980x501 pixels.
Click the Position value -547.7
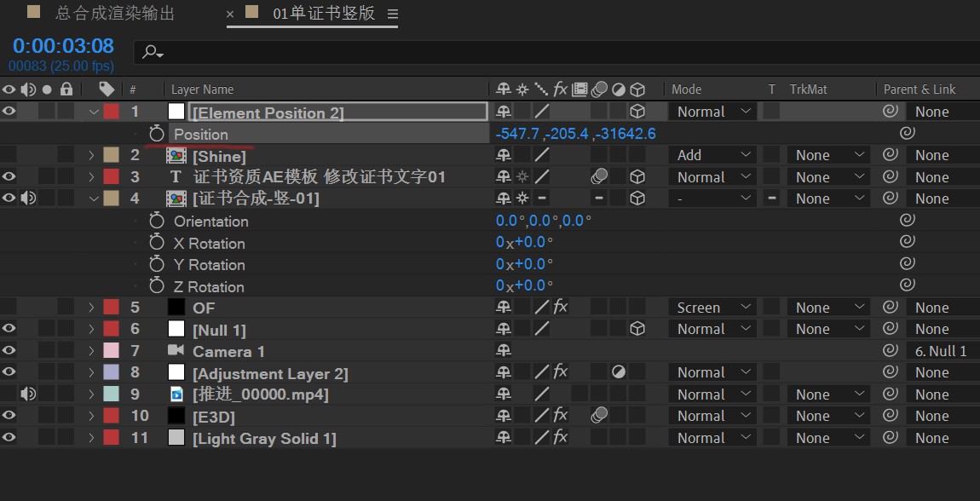(x=517, y=134)
